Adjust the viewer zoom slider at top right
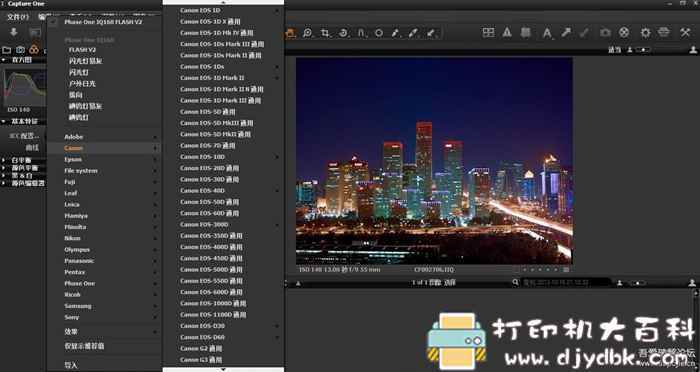 tap(643, 50)
